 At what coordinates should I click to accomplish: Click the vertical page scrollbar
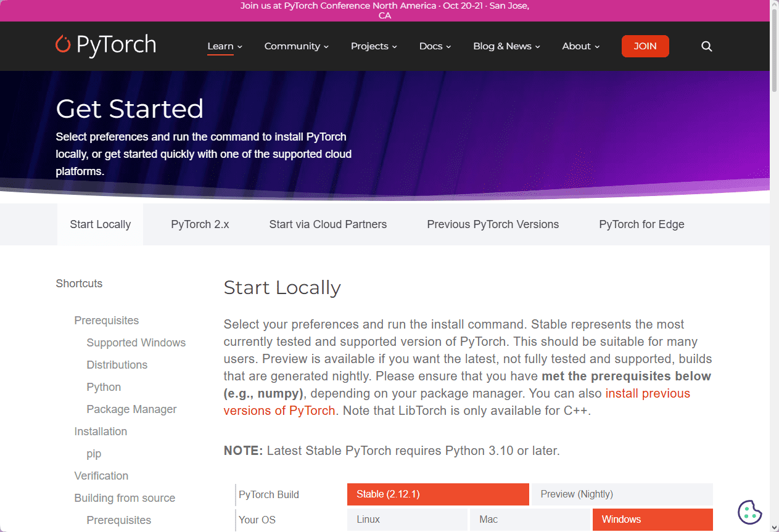pyautogui.click(x=774, y=266)
